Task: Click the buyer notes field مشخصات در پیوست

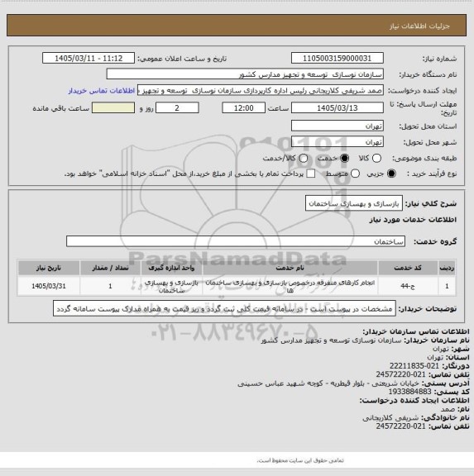Action: pos(224,309)
